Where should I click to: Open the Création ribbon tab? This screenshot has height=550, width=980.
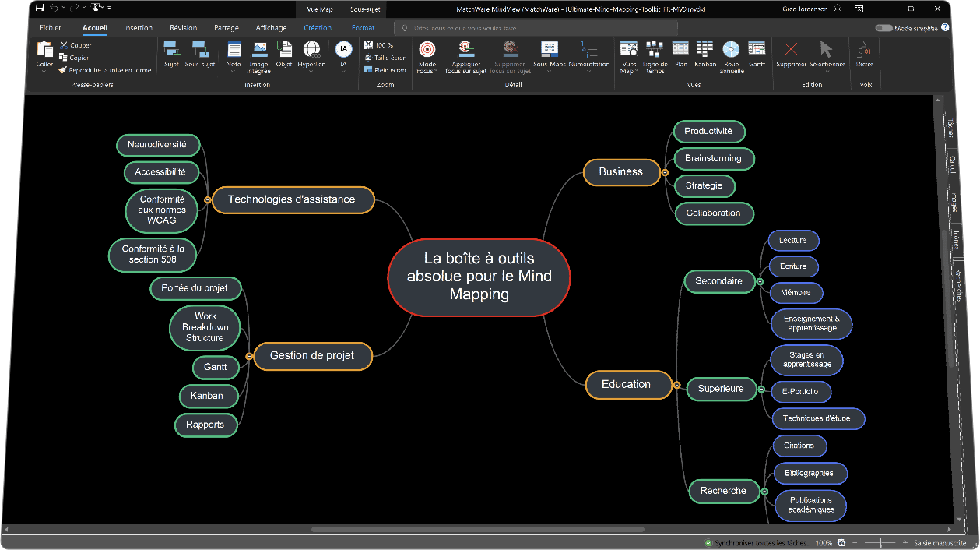click(x=318, y=28)
